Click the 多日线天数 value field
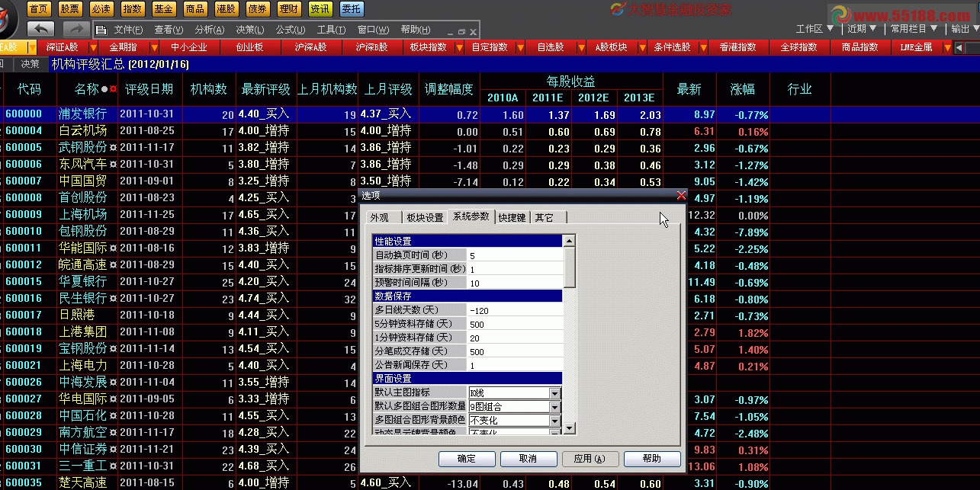The height and width of the screenshot is (490, 980). coord(515,310)
